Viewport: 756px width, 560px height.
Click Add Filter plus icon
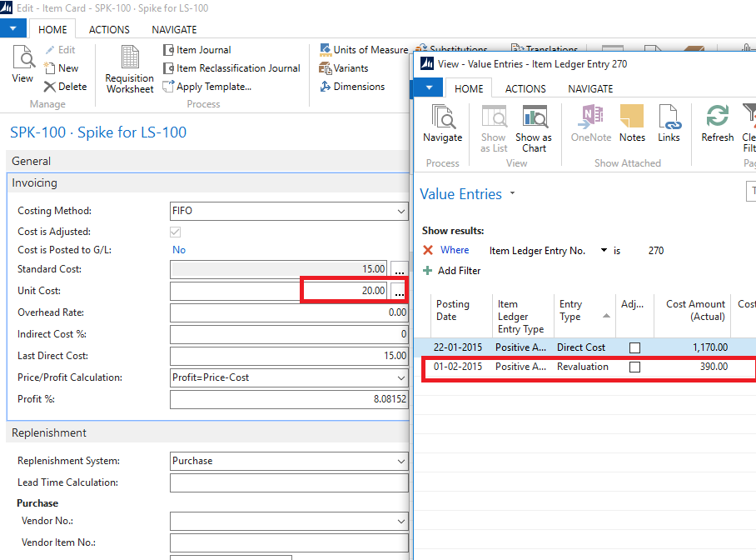pos(427,270)
